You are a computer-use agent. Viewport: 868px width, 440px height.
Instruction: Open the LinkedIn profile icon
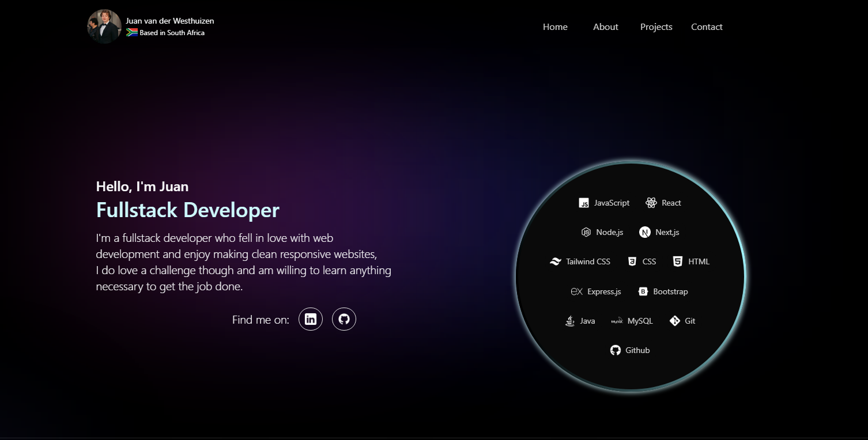[x=311, y=319]
